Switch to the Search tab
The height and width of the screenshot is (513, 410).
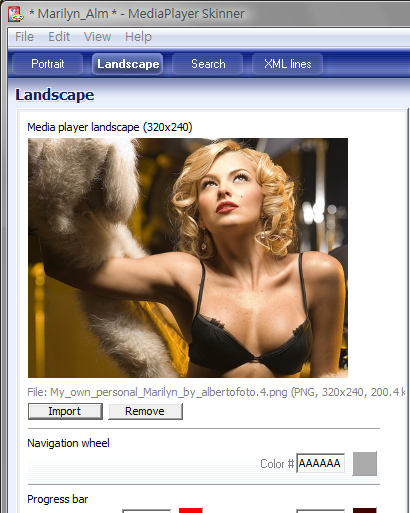208,64
